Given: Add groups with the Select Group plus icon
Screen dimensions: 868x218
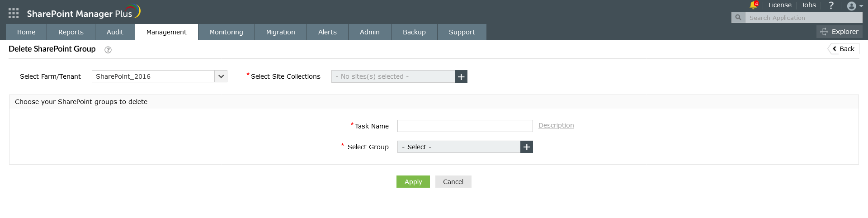Looking at the screenshot, I should pos(527,147).
